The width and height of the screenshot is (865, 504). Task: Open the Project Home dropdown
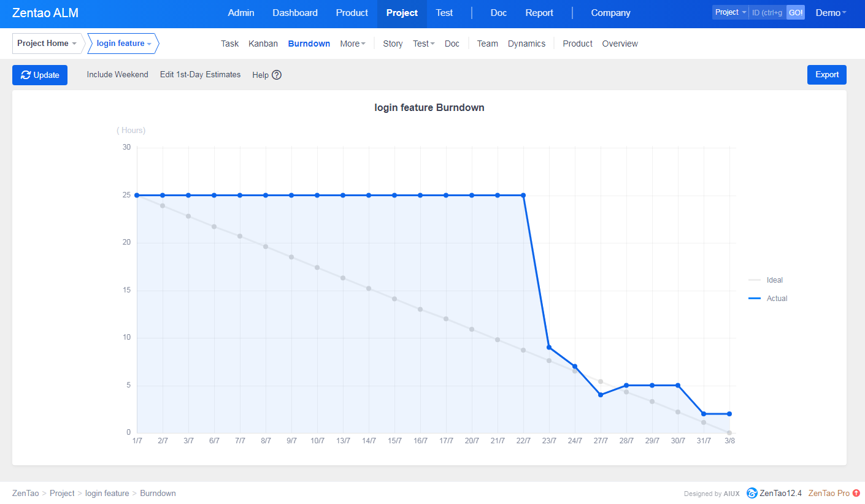[47, 44]
